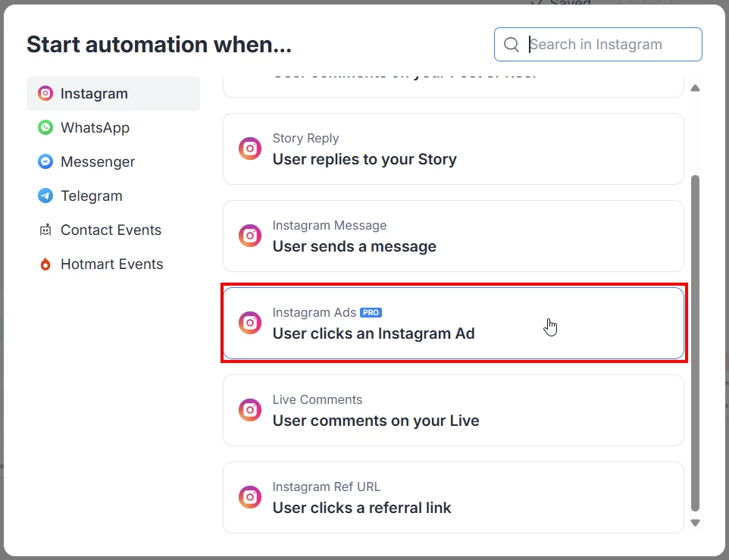Click the PRO badge beside Instagram Ads

(x=371, y=313)
